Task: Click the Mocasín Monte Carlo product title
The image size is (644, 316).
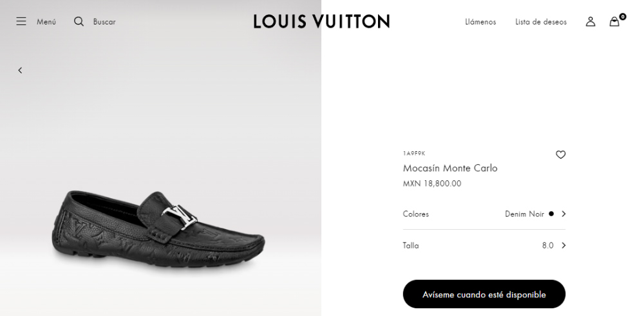Action: (x=450, y=168)
